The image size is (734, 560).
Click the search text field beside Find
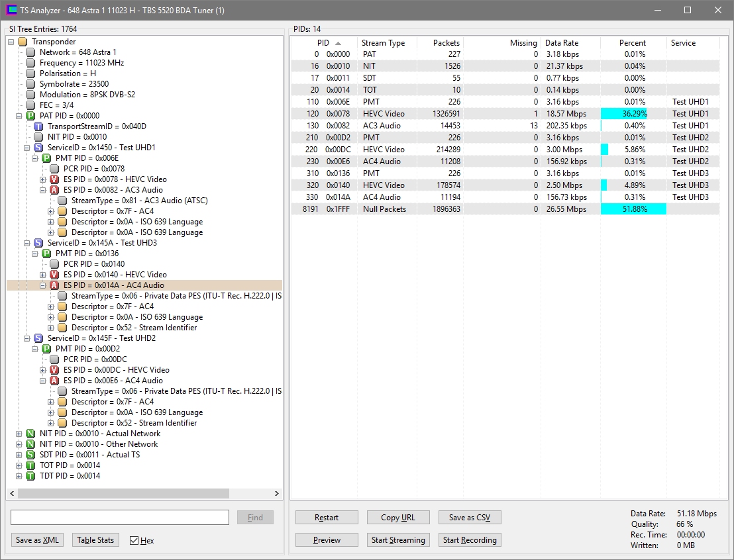tap(120, 518)
